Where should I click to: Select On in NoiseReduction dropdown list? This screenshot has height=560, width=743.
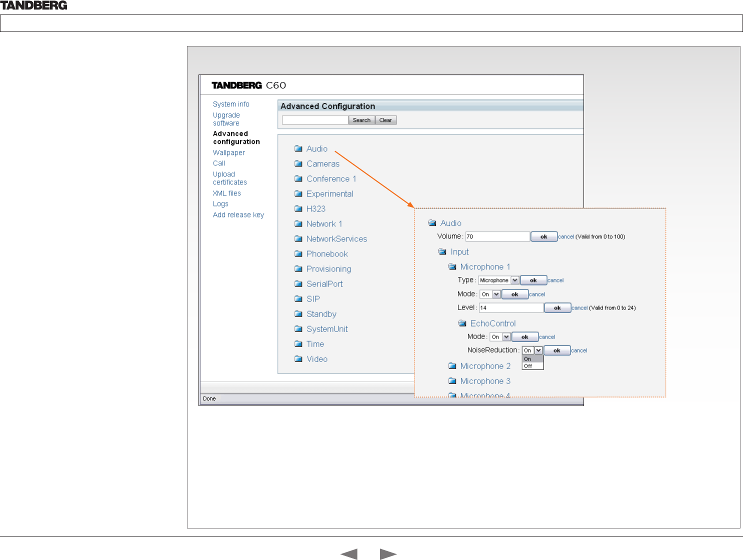532,359
